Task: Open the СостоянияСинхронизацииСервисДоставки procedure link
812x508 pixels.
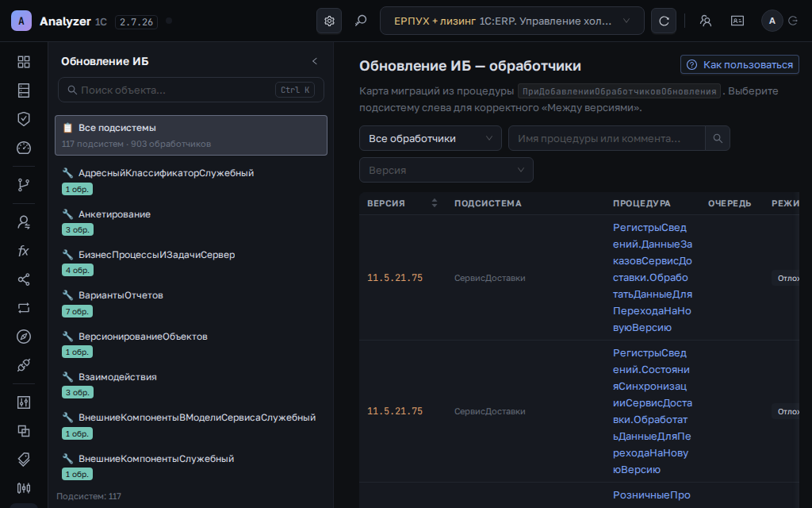Action: pos(653,411)
